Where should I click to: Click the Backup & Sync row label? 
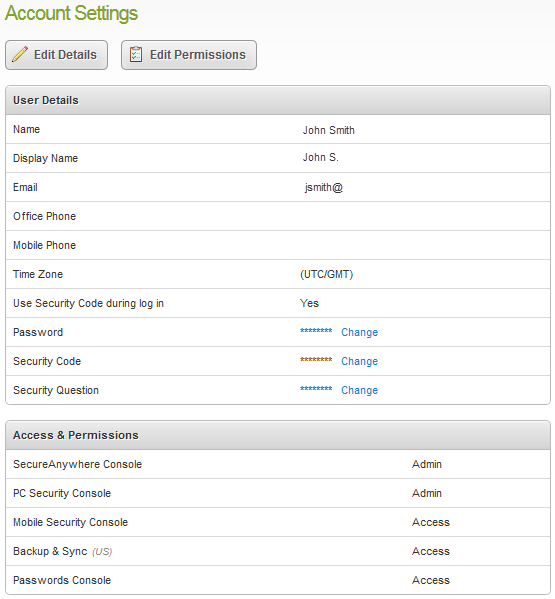(x=50, y=552)
